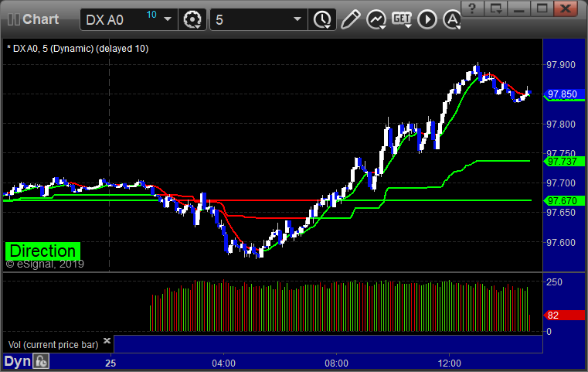Click the symbol field showing DX A0
588x372 pixels.
(x=128, y=19)
